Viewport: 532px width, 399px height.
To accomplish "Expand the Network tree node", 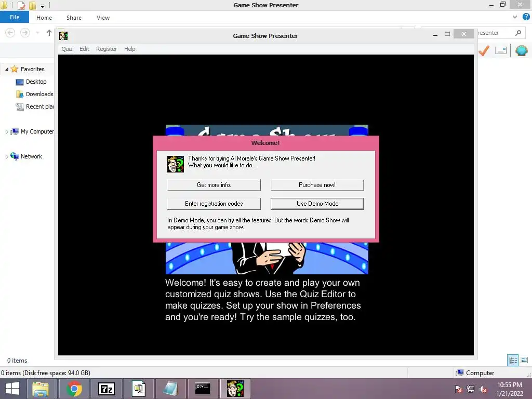I will [x=6, y=156].
